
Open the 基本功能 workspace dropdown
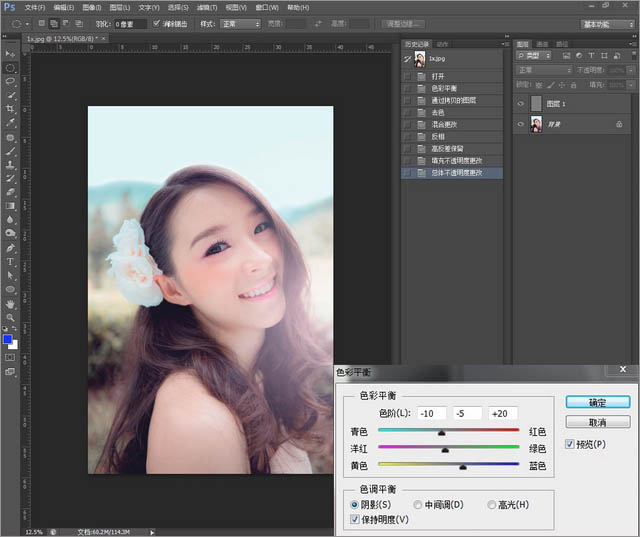pyautogui.click(x=606, y=22)
